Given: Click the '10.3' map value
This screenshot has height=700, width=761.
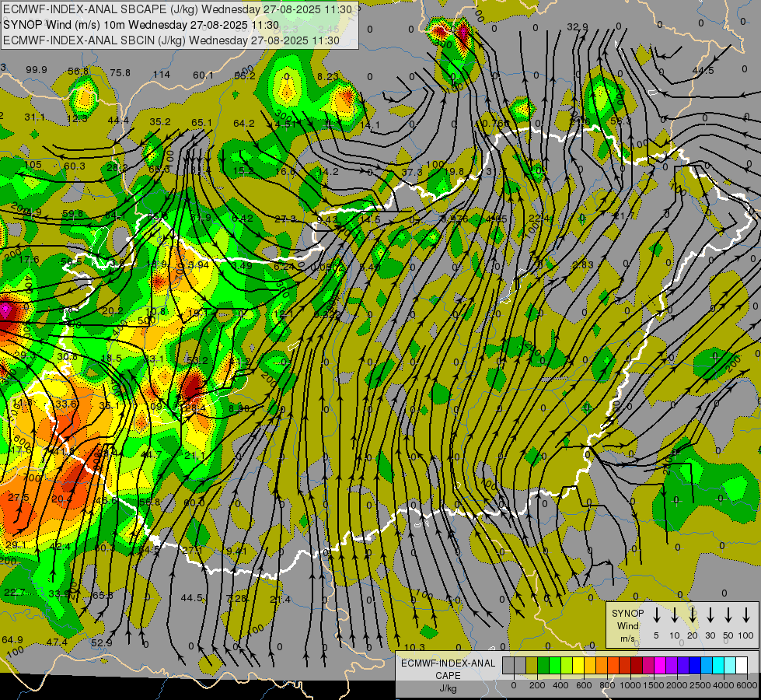Looking at the screenshot, I should (414, 648).
